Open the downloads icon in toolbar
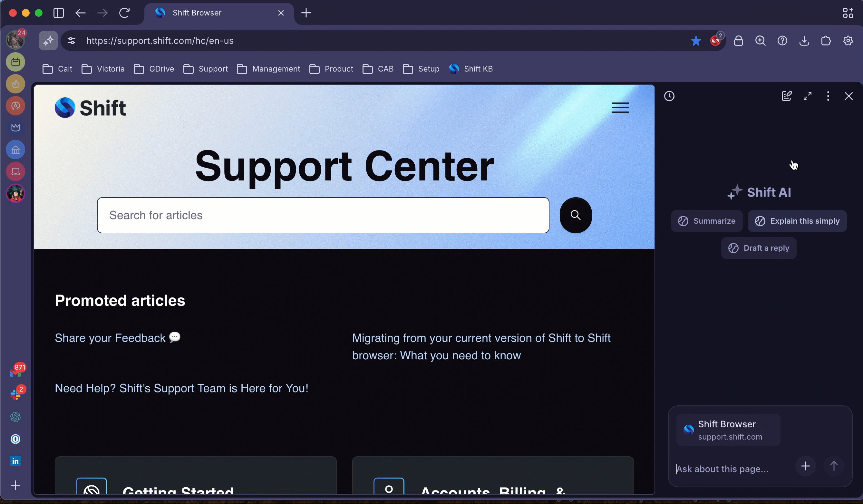This screenshot has height=504, width=863. pyautogui.click(x=804, y=41)
